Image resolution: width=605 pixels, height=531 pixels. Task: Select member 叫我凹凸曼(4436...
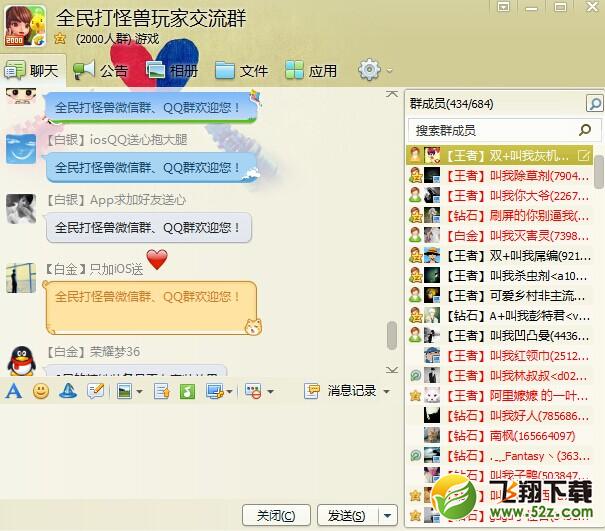(499, 336)
